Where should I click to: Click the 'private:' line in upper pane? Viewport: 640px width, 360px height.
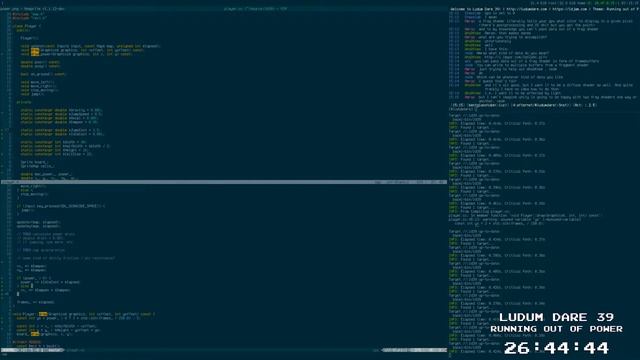pyautogui.click(x=24, y=102)
